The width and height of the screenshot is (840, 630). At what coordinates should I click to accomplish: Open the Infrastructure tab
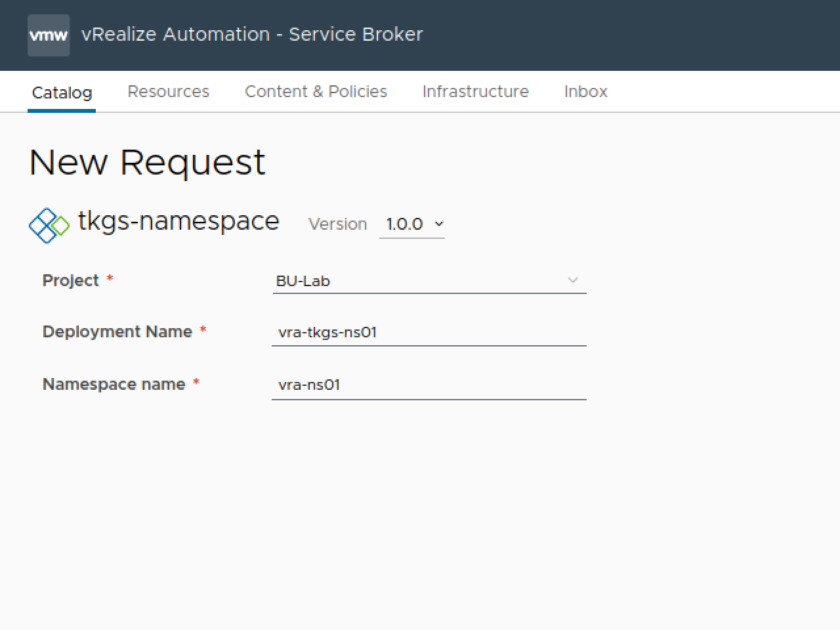pyautogui.click(x=476, y=91)
